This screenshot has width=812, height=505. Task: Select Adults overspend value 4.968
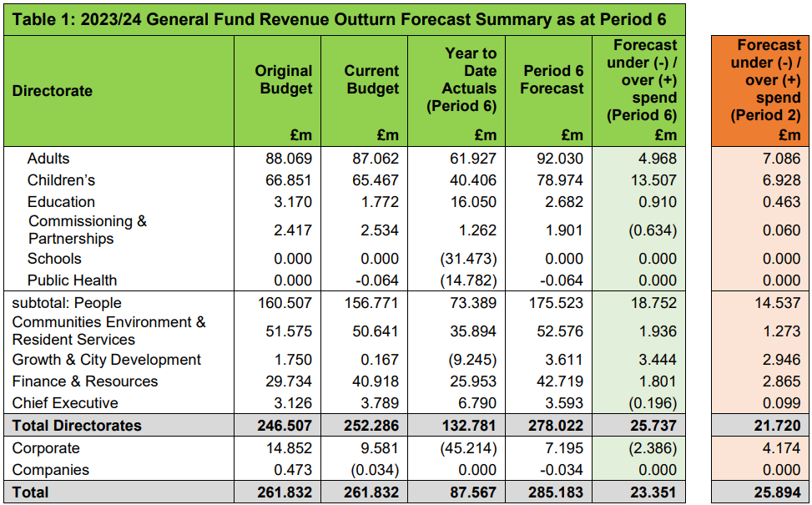(658, 159)
